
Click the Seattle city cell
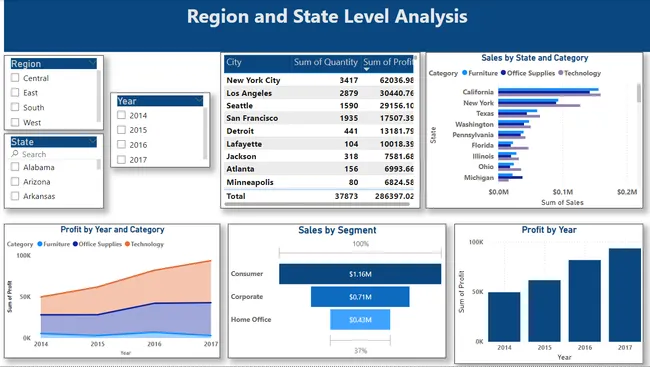click(240, 106)
